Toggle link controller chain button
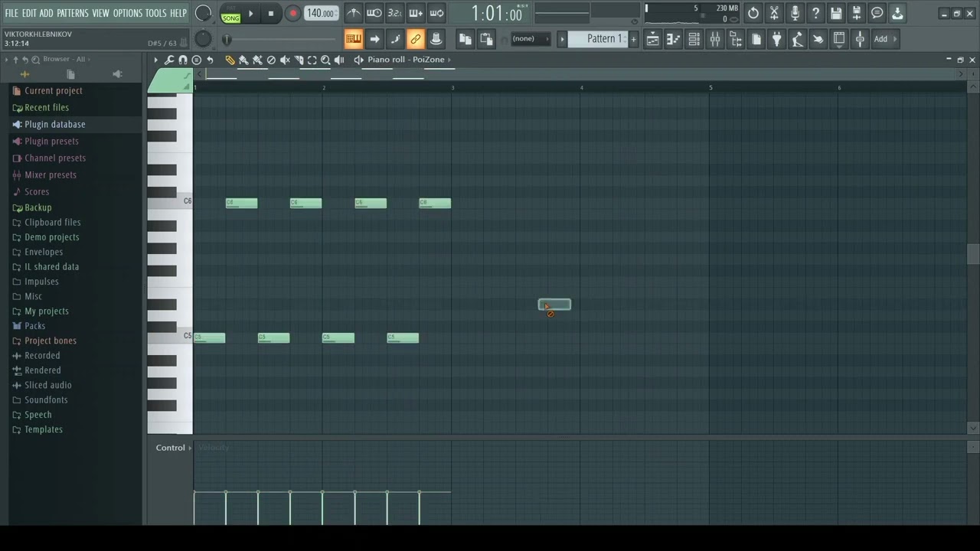The image size is (980, 551). pos(416,39)
